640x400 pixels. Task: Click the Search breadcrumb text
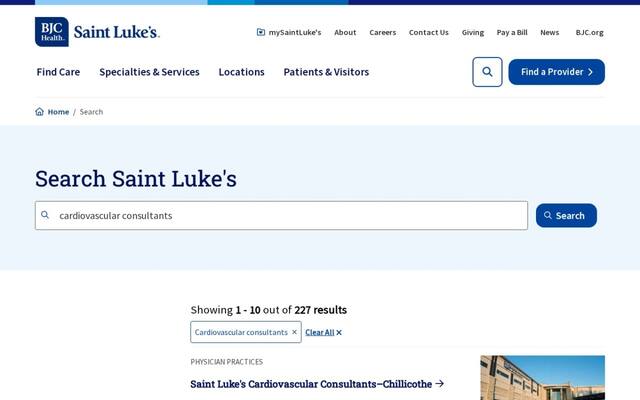tap(91, 112)
